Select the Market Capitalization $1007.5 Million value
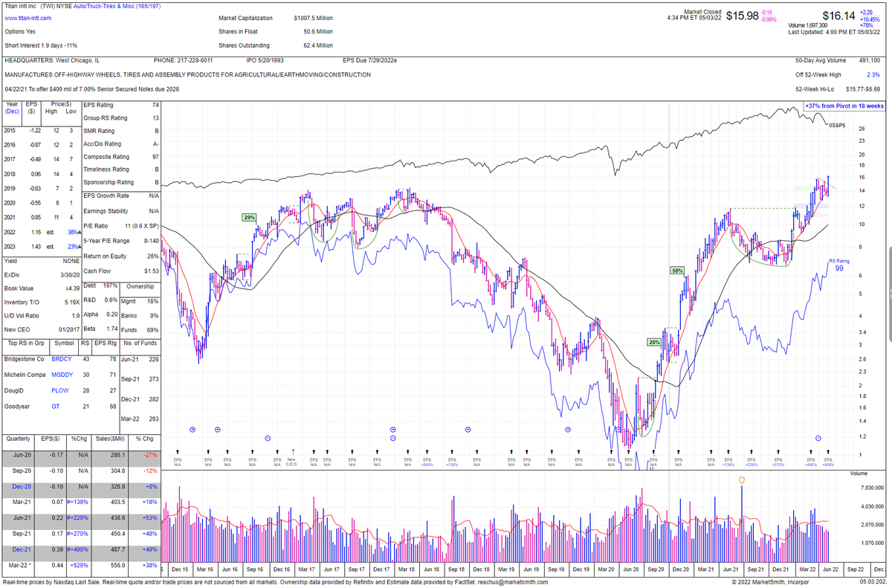892x588 pixels. 313,18
